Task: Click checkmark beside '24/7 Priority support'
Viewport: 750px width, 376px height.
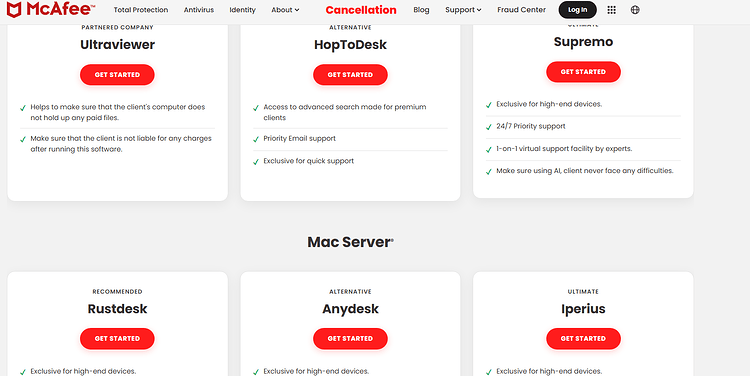Action: pos(489,127)
